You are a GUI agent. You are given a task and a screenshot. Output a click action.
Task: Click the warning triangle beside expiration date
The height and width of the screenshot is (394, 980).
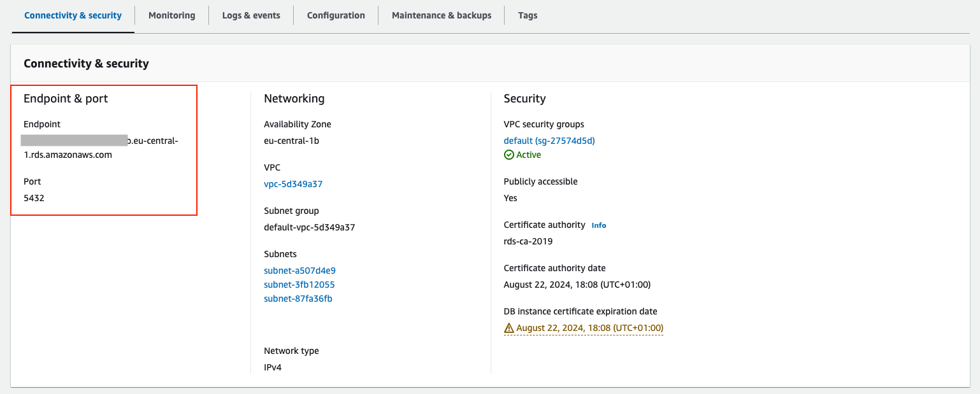[x=510, y=327]
